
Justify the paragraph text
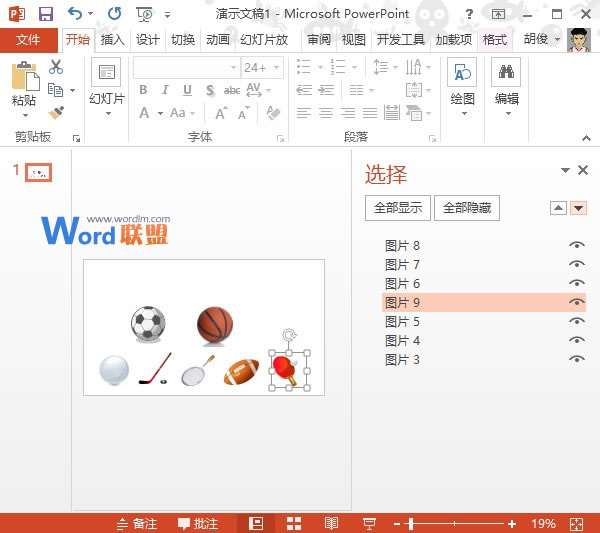(x=370, y=113)
